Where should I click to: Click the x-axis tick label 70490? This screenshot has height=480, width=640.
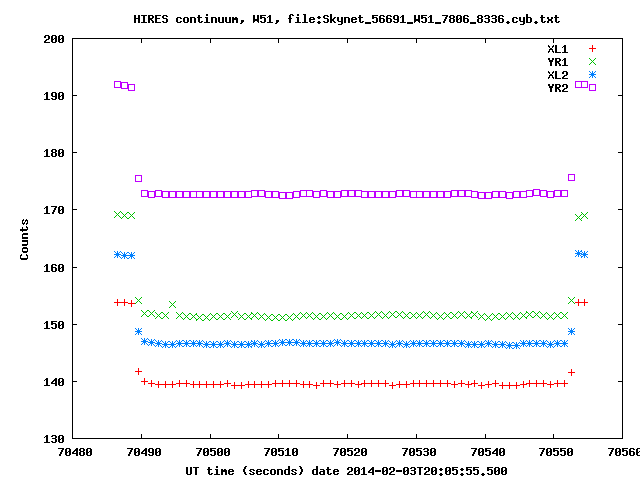point(144,452)
